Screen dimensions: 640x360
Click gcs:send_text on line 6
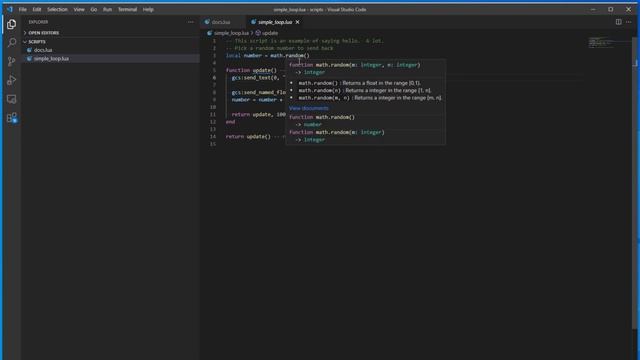[x=251, y=78]
